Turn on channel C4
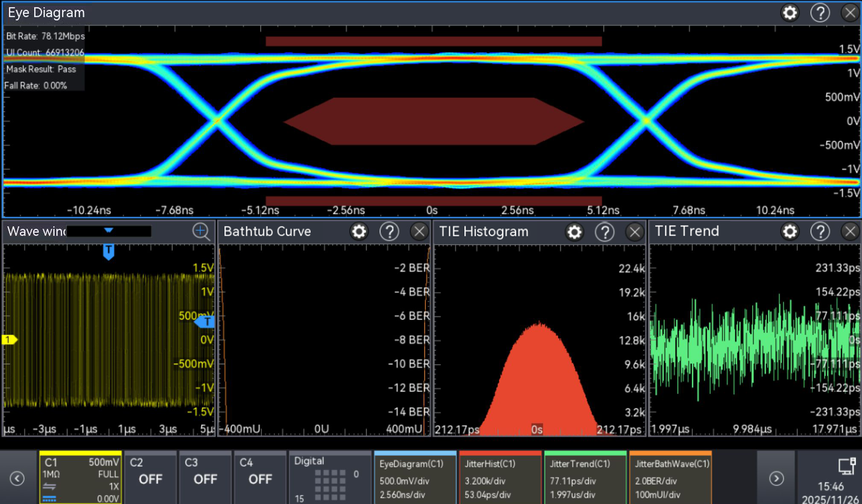The height and width of the screenshot is (504, 862). coord(260,477)
